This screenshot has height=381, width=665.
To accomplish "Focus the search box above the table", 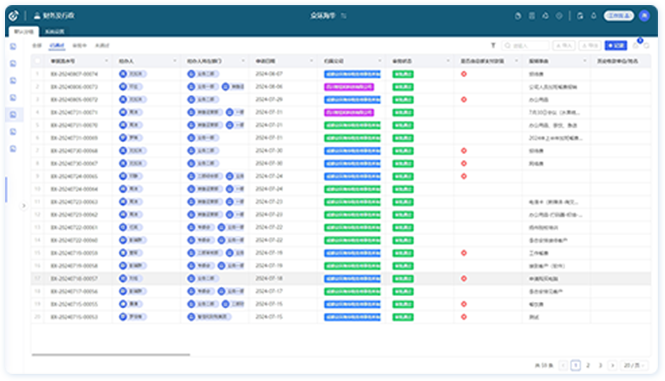I will pos(525,45).
